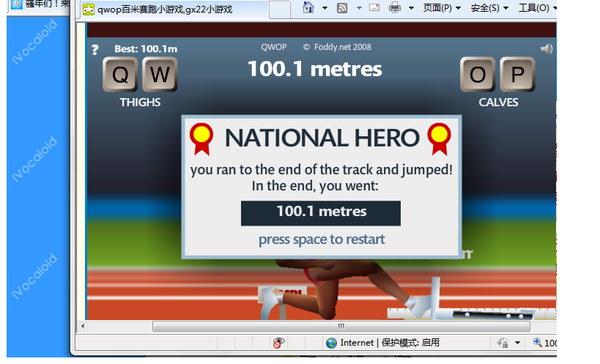Image resolution: width=600 pixels, height=364 pixels.
Task: Click 'press space to restart' text
Action: [322, 239]
